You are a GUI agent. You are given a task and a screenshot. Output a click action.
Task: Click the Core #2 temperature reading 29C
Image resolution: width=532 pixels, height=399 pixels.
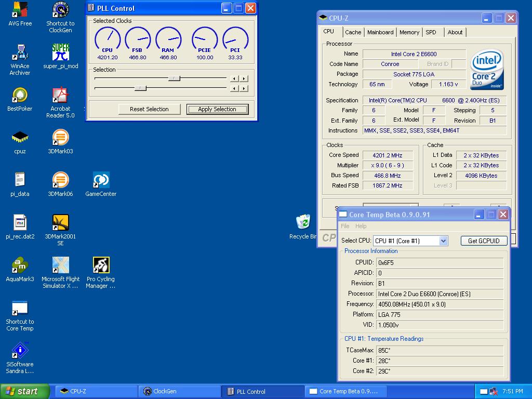click(x=440, y=371)
